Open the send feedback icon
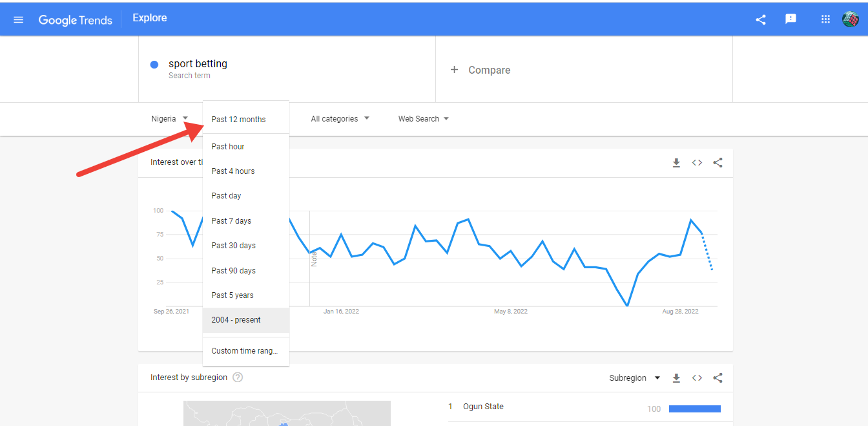 tap(790, 19)
